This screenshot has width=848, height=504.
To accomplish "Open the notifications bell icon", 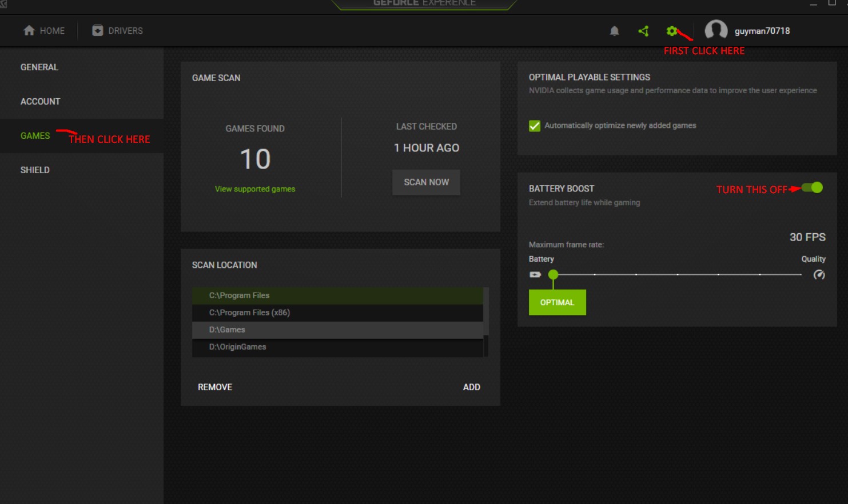I will (614, 31).
